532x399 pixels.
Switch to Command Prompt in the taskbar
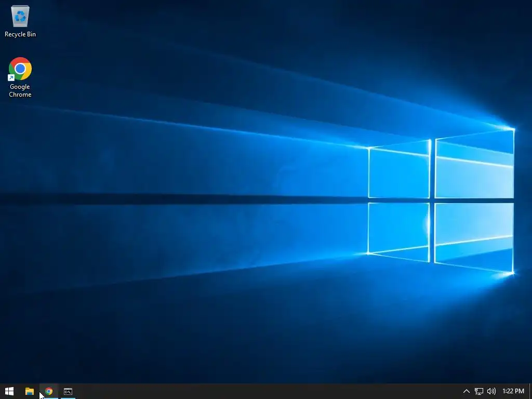(x=68, y=391)
